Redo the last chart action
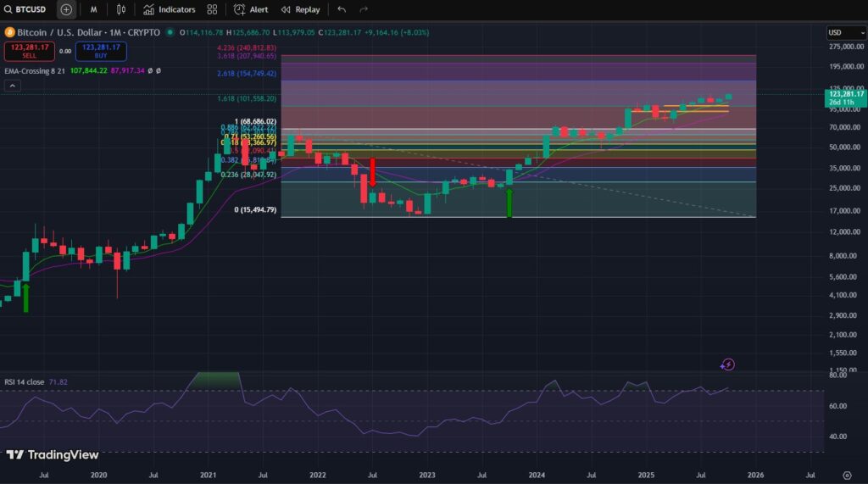The image size is (868, 484). 364,9
